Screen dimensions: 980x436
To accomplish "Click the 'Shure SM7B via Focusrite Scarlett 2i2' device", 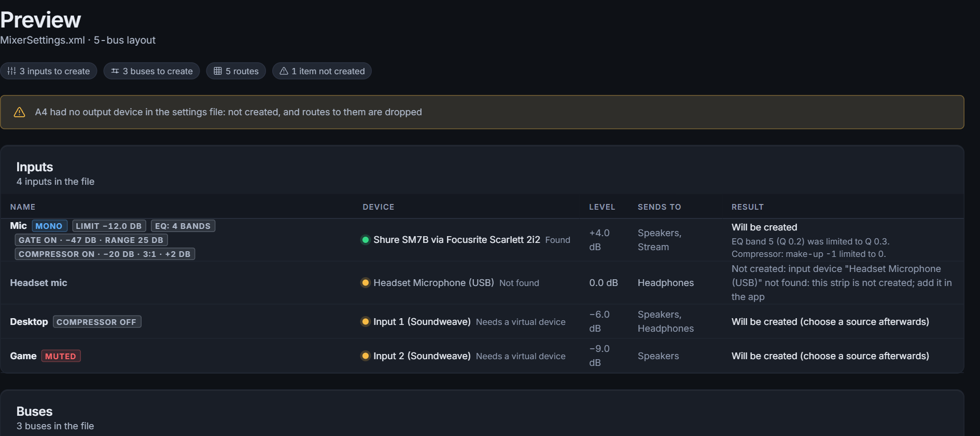I will [457, 240].
